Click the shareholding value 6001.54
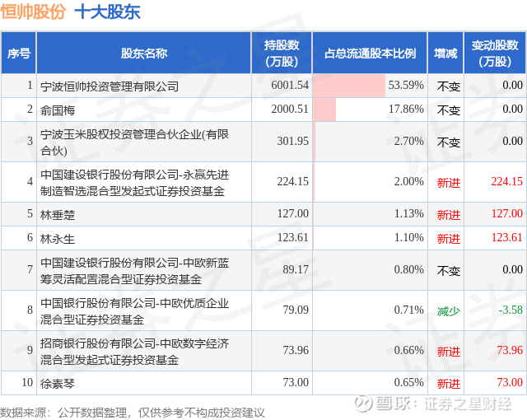The image size is (527, 420). (x=290, y=85)
